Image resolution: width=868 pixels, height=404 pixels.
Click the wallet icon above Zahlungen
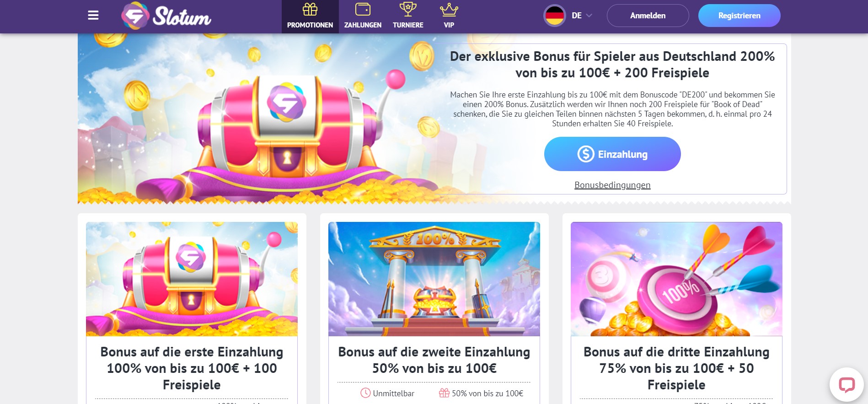pos(363,9)
